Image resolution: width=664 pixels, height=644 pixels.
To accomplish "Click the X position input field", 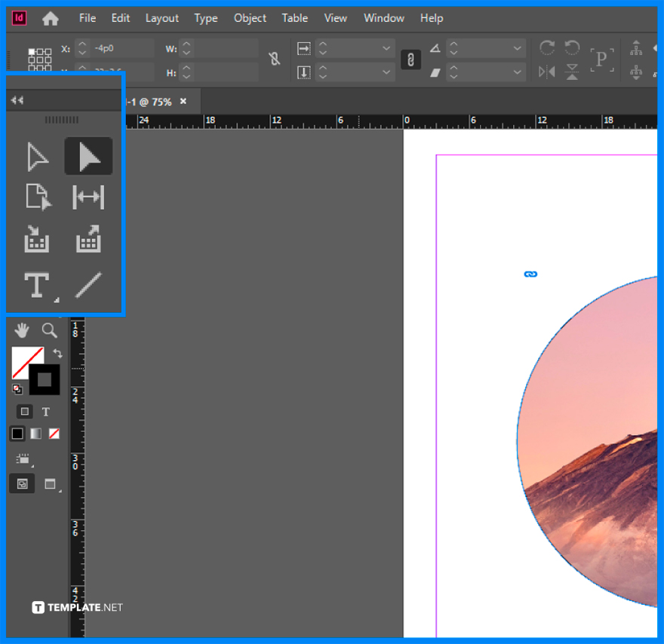I will pos(121,48).
